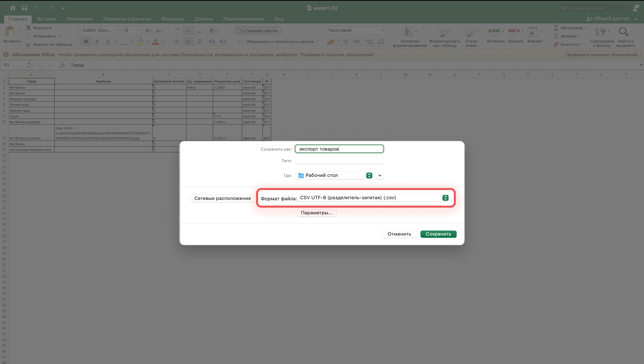Click the Cut scissors icon
Screen dimensions: 644x364
click(29, 28)
